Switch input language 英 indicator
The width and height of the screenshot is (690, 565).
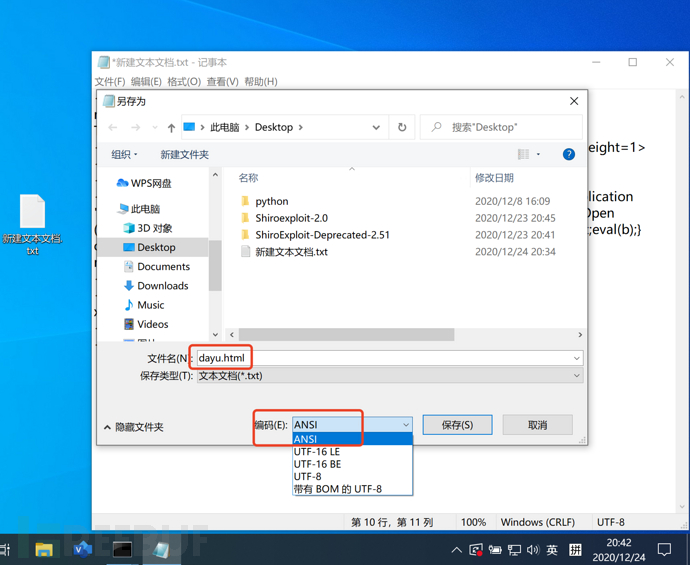point(552,550)
